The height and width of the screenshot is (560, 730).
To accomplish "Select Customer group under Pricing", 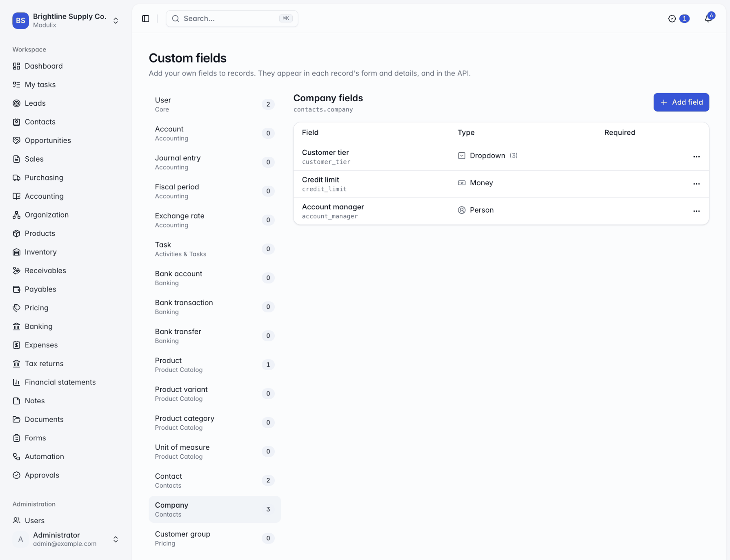I will point(214,538).
